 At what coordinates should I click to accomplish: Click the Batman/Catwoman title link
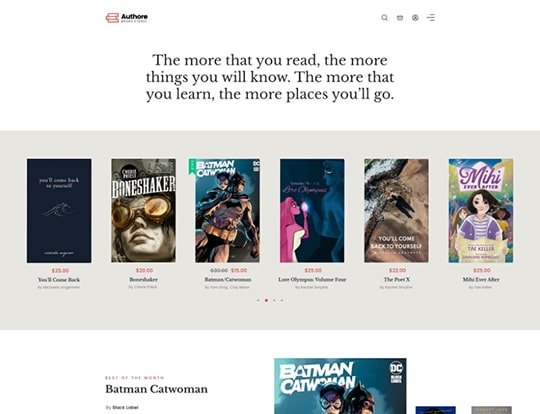(228, 279)
